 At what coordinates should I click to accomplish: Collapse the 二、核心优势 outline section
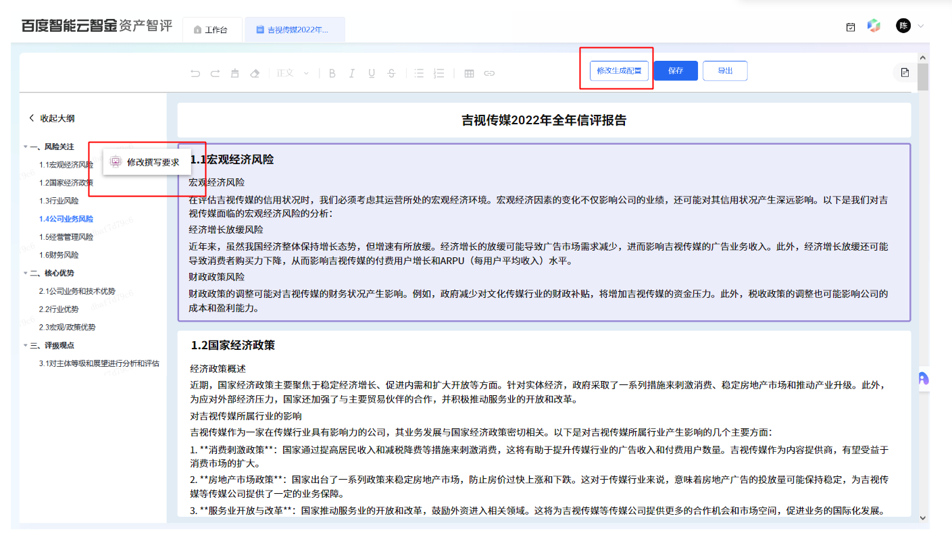tap(26, 273)
